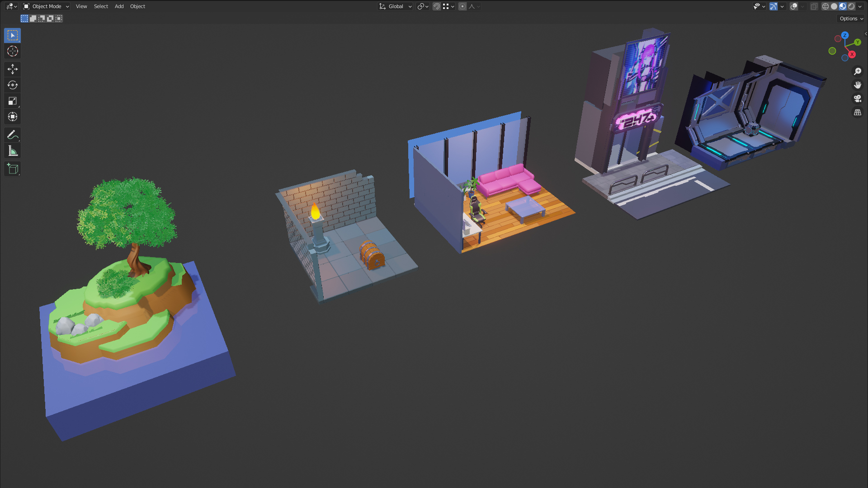Open the Add menu
Screen dimensions: 868x488
pos(119,6)
